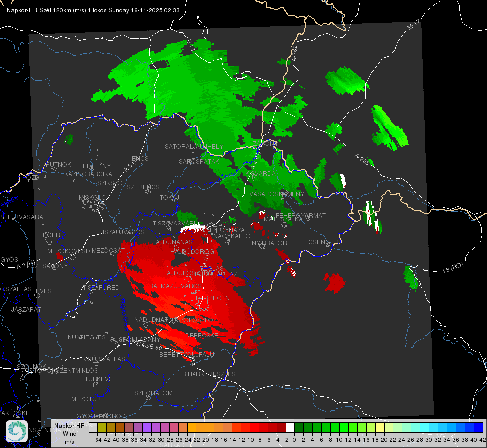Click the MEZOTUR town label
This screenshot has width=487, height=448.
point(86,399)
